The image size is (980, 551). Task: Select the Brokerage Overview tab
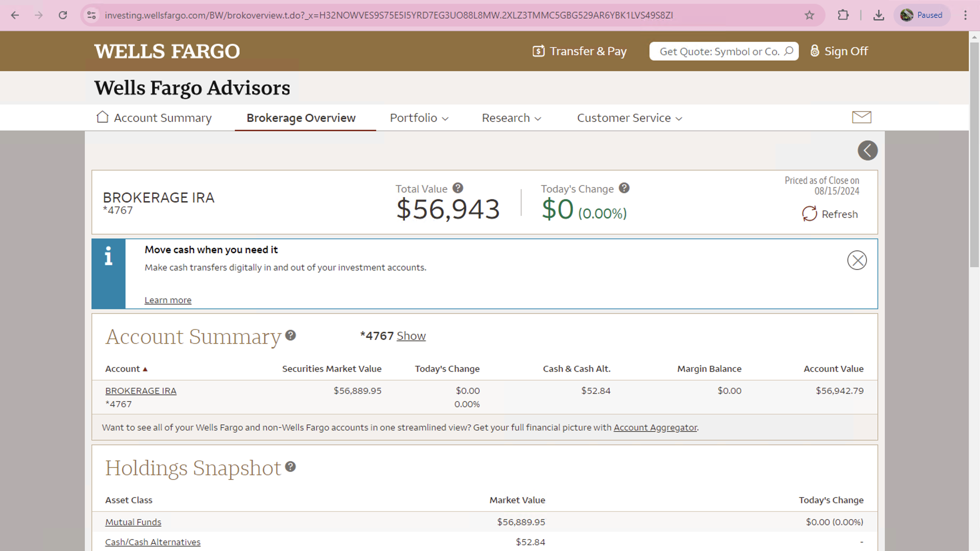[301, 118]
